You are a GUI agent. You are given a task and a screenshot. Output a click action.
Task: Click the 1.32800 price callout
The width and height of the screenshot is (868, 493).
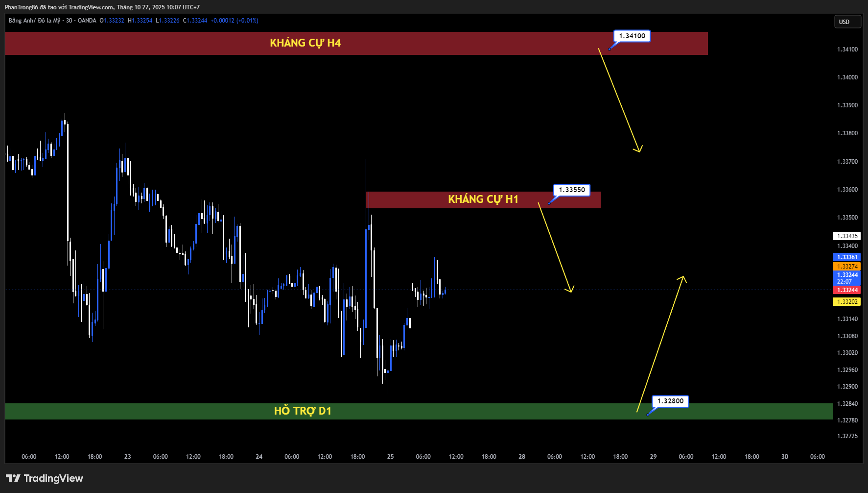click(x=670, y=401)
